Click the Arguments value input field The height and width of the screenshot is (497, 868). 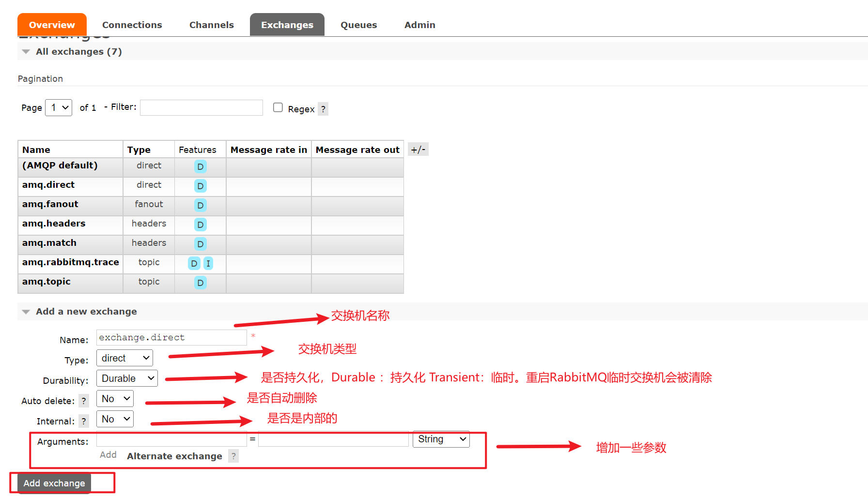tap(333, 439)
